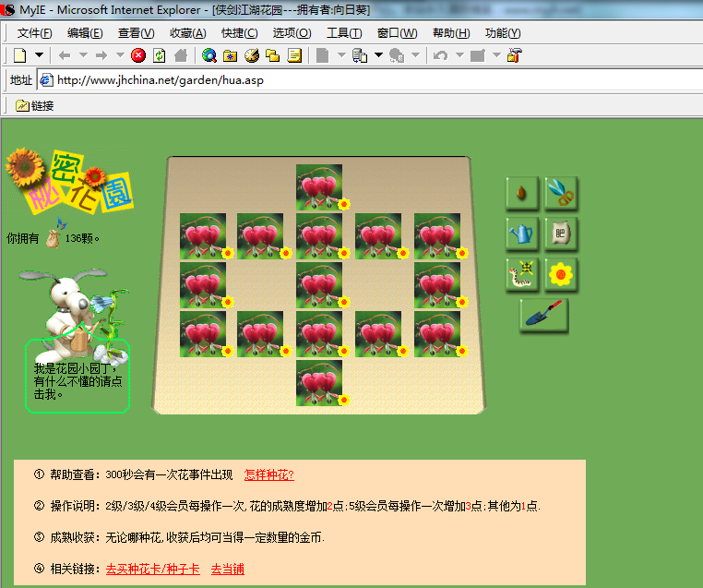
Task: Go forward using the right arrow
Action: coord(101,55)
